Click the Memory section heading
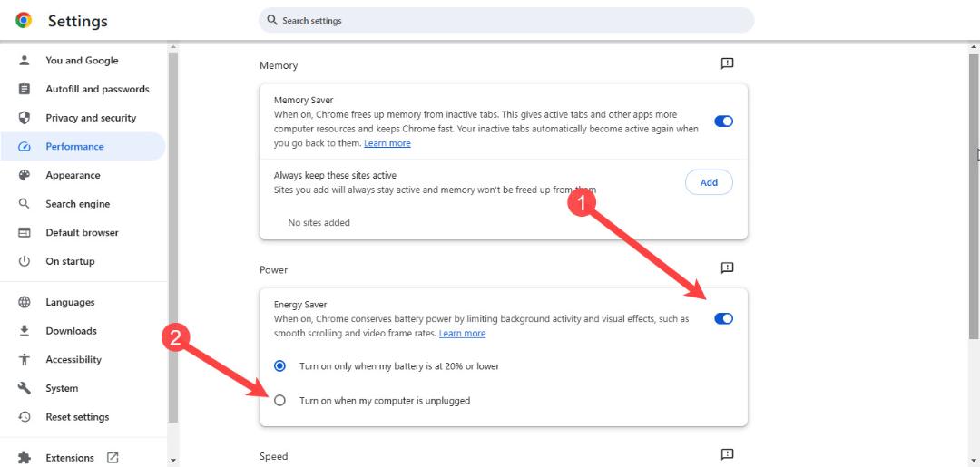This screenshot has width=980, height=467. (x=279, y=65)
